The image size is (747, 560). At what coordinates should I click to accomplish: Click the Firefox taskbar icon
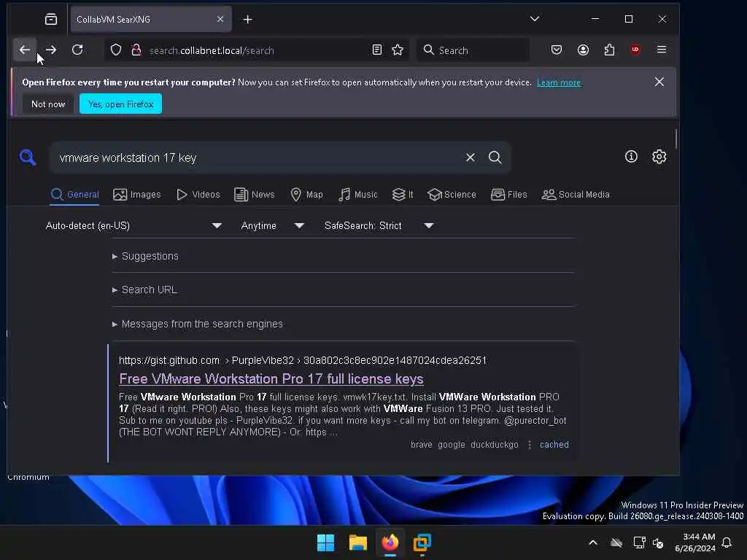tap(390, 542)
